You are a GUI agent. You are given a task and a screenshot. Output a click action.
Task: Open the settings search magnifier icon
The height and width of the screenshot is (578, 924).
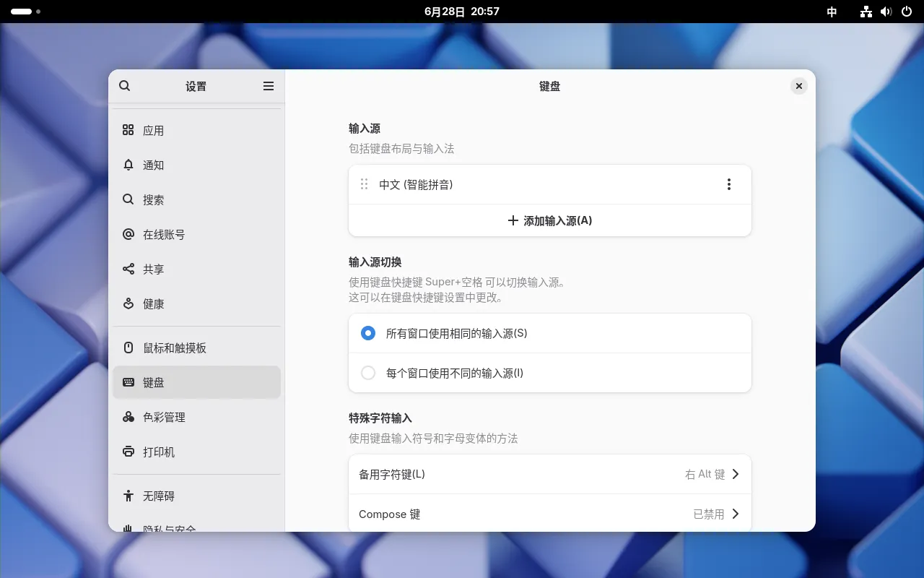[x=124, y=86]
